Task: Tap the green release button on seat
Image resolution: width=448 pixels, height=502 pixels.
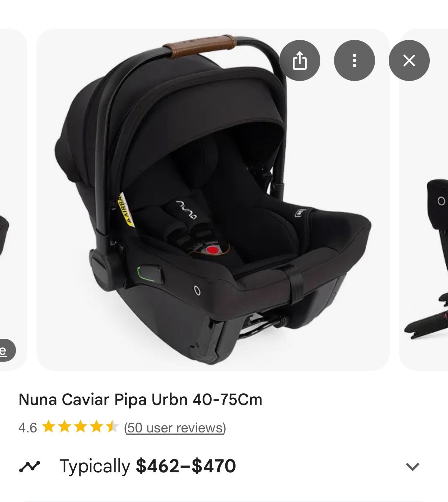Action: tap(150, 274)
